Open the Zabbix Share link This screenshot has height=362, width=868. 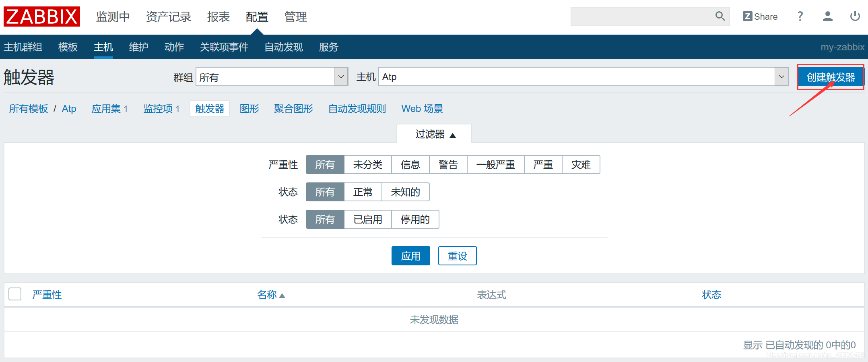click(x=760, y=17)
